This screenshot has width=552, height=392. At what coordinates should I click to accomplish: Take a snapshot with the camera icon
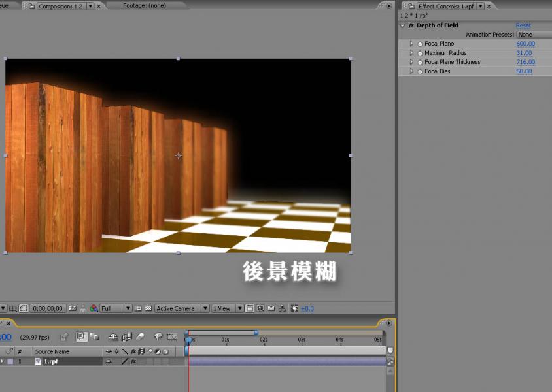[72, 308]
